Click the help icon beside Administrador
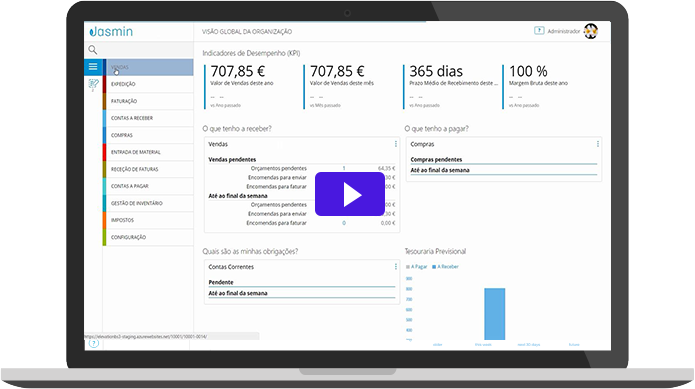This screenshot has height=389, width=695. tap(539, 31)
